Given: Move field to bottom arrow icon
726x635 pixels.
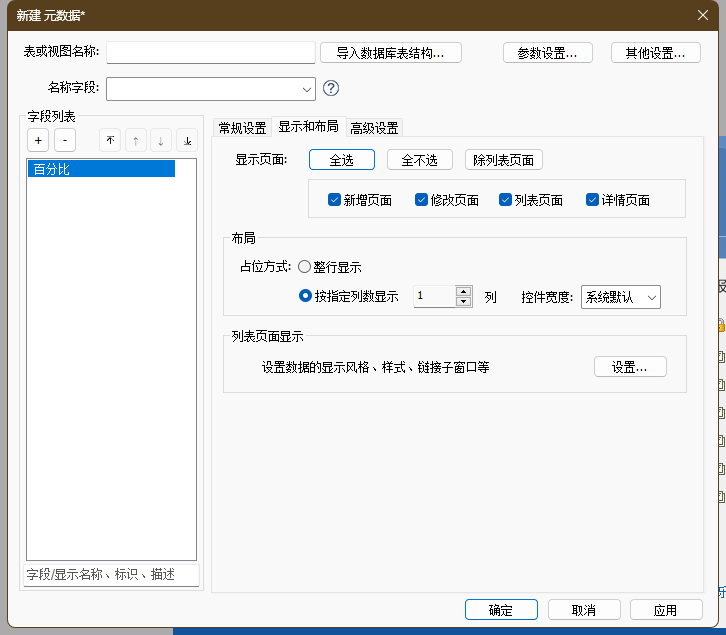Looking at the screenshot, I should [x=187, y=141].
